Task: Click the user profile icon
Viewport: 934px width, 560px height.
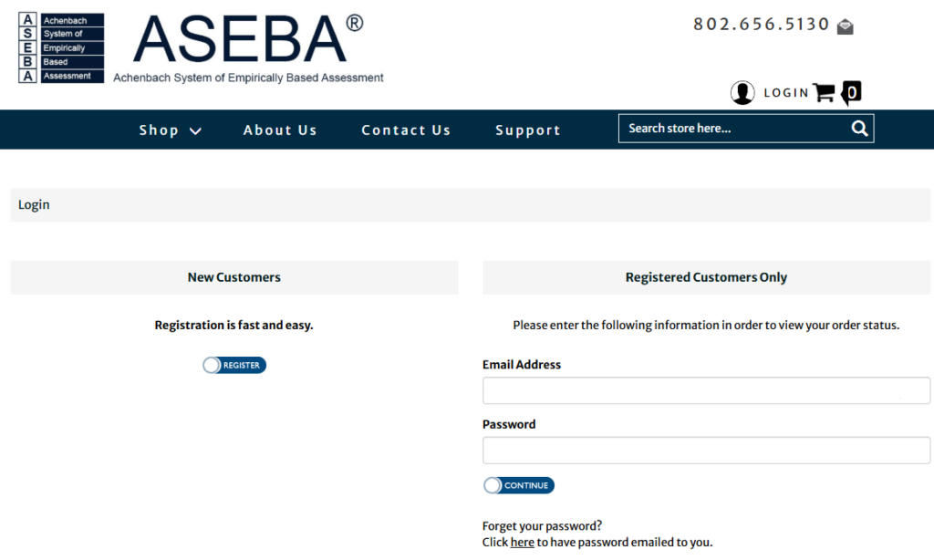Action: pyautogui.click(x=742, y=92)
